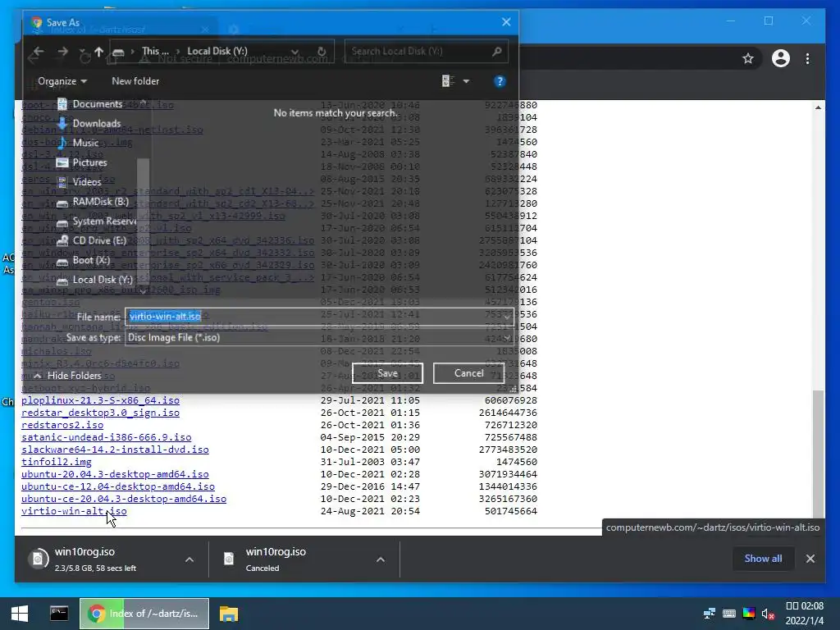Go up one folder level arrow
The width and height of the screenshot is (840, 630).
click(99, 52)
